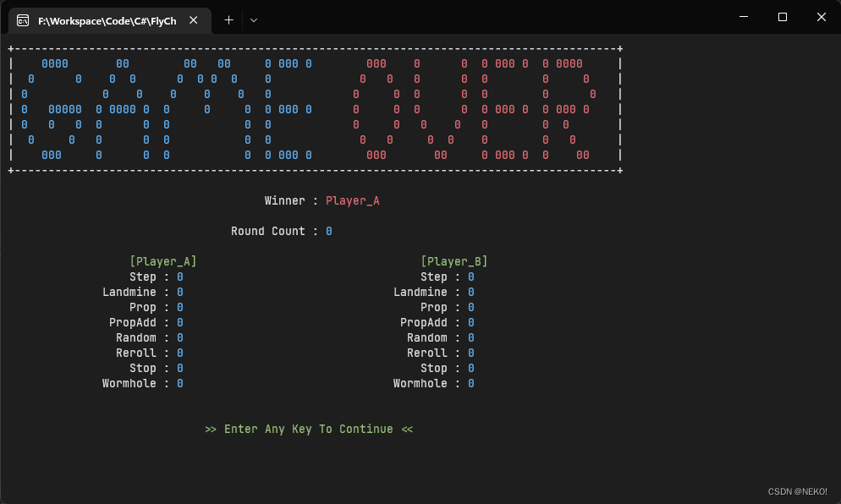Image resolution: width=841 pixels, height=504 pixels.
Task: Click Player_B's Wormhole label
Action: click(x=420, y=383)
